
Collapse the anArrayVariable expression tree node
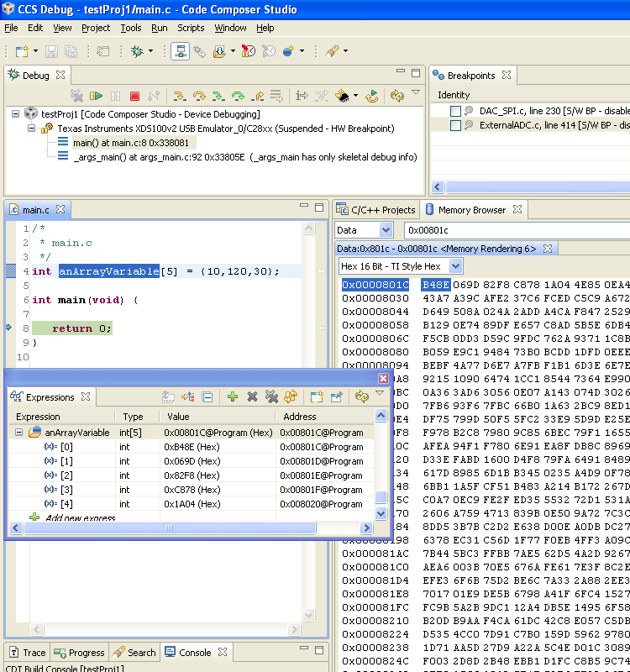tap(18, 433)
